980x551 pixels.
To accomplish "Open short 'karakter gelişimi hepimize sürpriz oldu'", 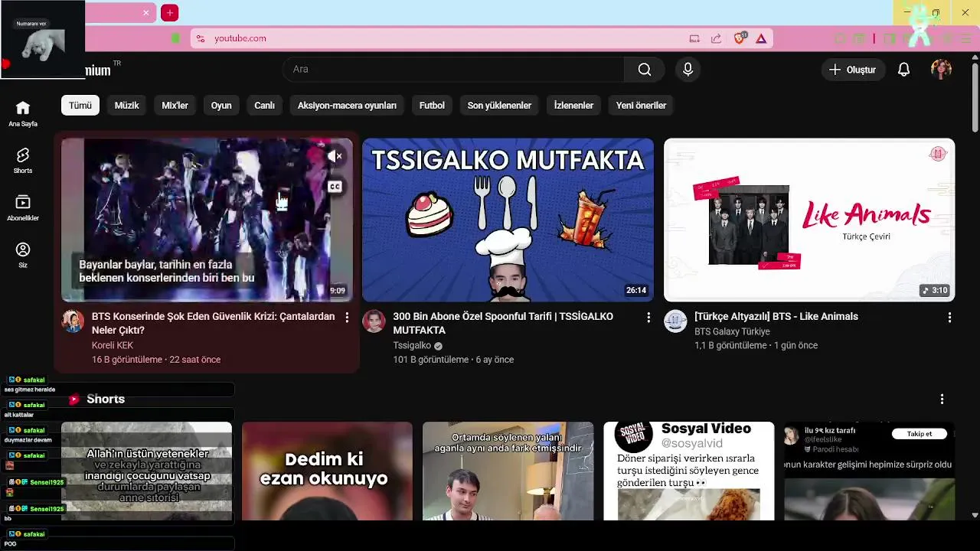I will coord(869,471).
